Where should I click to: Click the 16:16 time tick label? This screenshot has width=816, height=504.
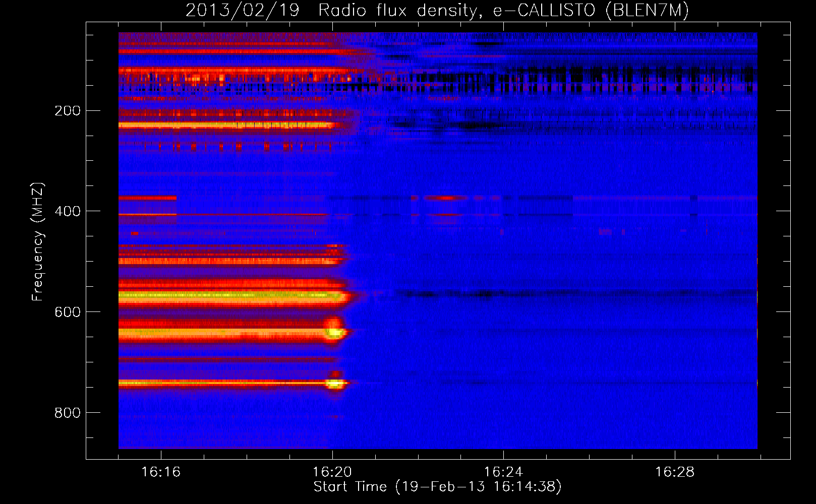[161, 472]
